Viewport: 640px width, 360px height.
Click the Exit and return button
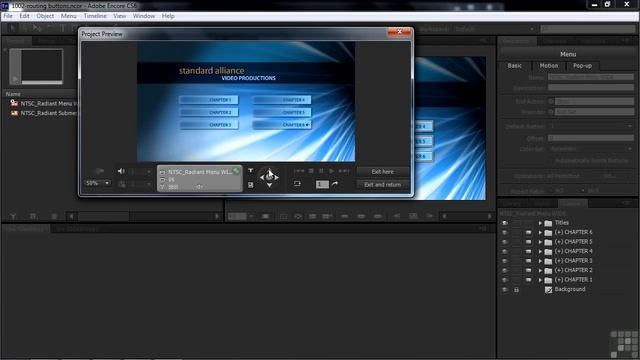pyautogui.click(x=382, y=184)
